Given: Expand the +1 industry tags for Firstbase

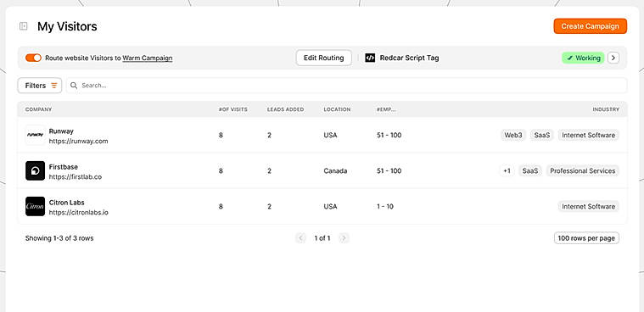Looking at the screenshot, I should [x=507, y=170].
